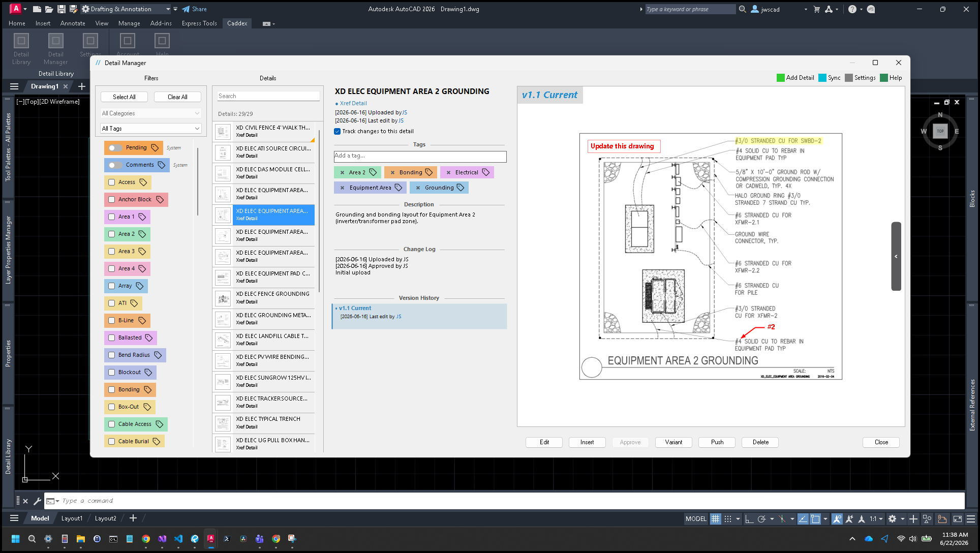This screenshot has width=980, height=553.
Task: Toggle the Comments filter switch
Action: click(x=115, y=165)
